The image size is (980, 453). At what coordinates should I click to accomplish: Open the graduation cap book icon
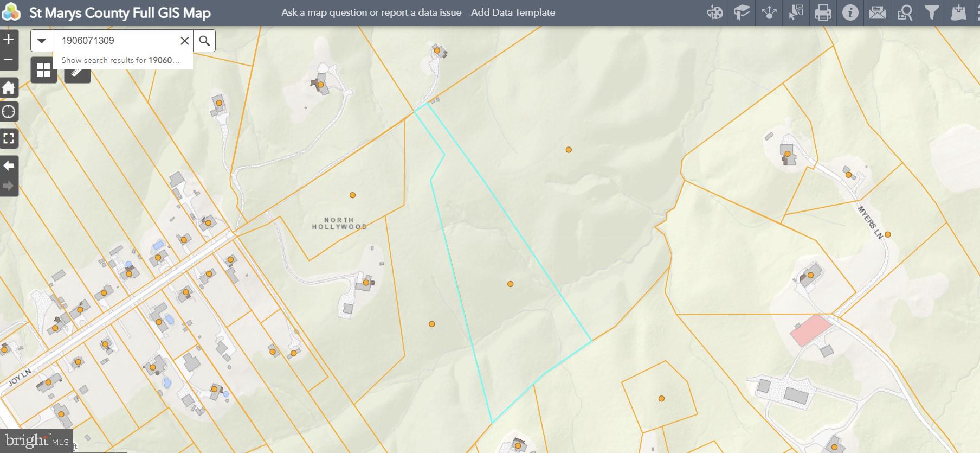742,12
